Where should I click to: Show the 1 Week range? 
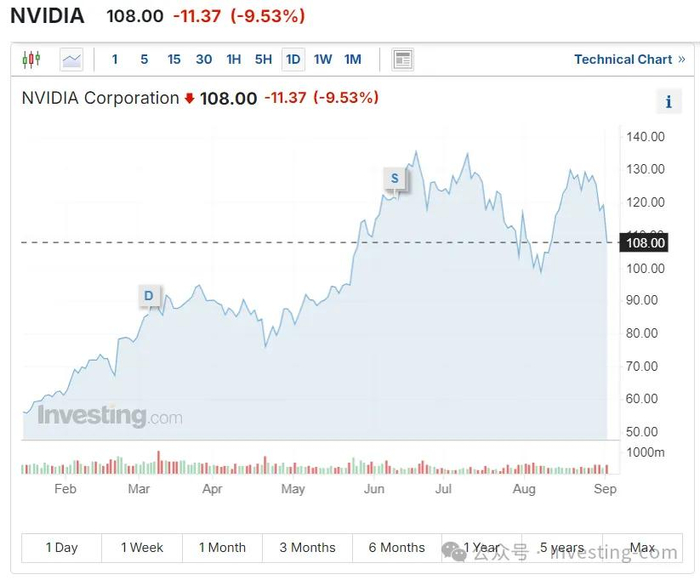142,548
